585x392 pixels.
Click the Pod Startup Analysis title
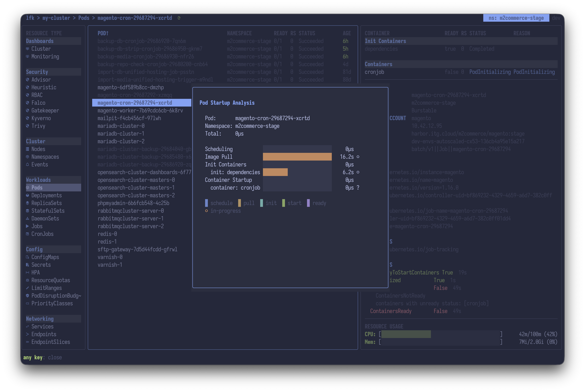tap(227, 103)
